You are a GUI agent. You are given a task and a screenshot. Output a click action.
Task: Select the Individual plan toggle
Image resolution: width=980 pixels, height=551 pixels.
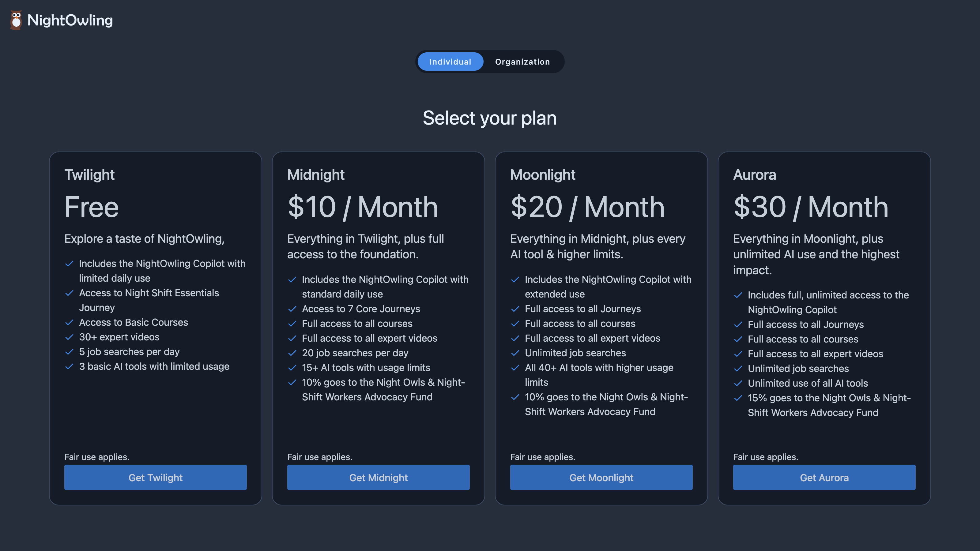pyautogui.click(x=450, y=62)
